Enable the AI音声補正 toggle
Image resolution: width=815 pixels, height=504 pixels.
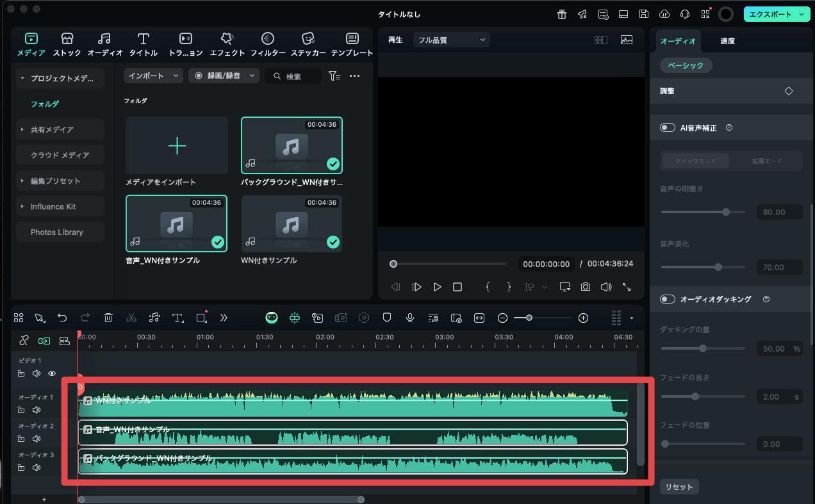click(x=668, y=127)
